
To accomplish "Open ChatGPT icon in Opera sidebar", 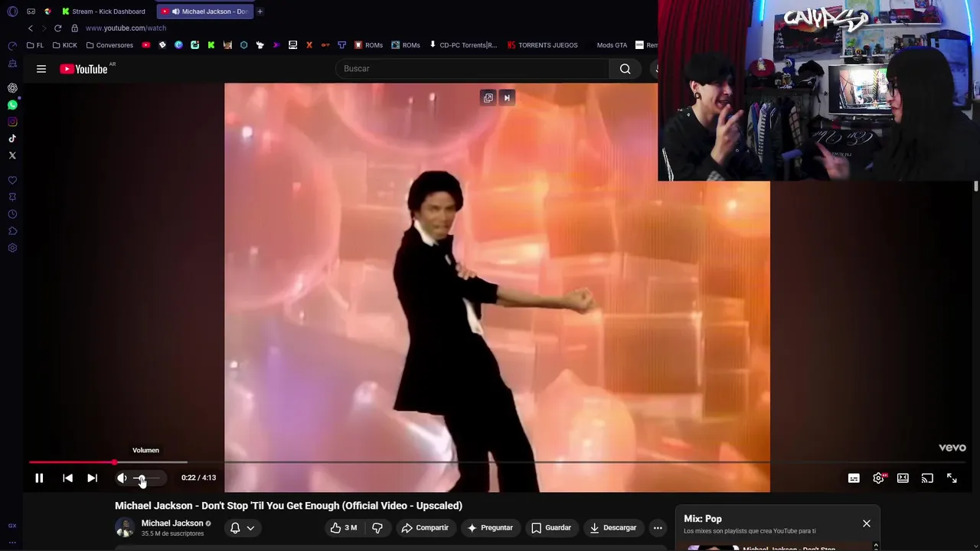I will coord(12,88).
